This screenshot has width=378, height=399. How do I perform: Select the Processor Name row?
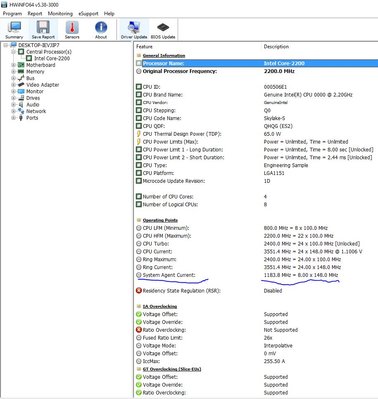(257, 63)
